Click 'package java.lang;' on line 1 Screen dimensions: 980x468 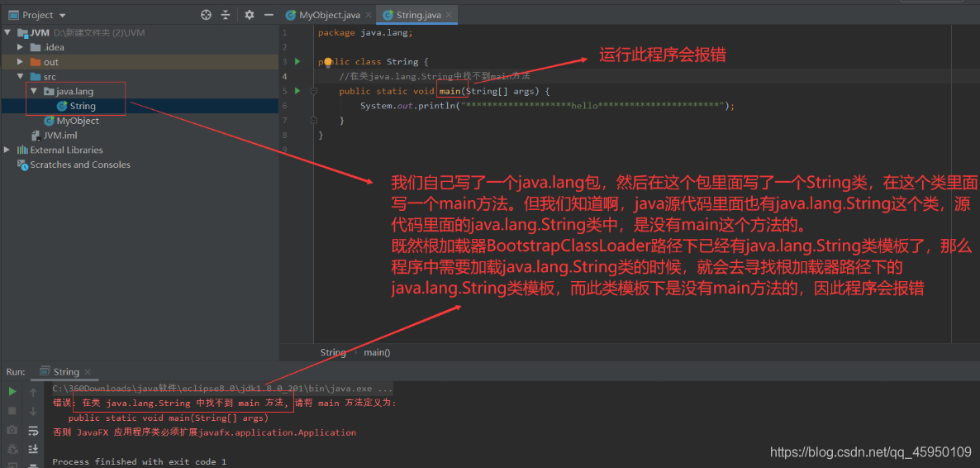click(x=365, y=32)
